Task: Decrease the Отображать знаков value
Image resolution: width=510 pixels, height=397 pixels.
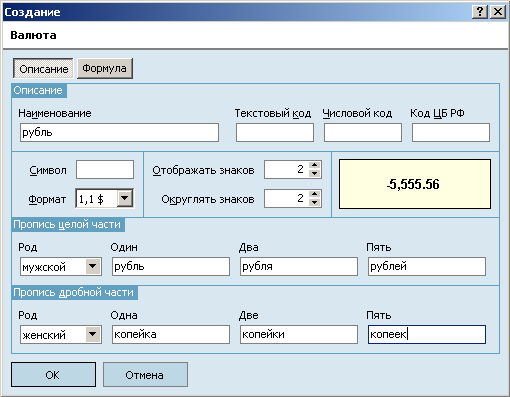Action: (x=315, y=174)
